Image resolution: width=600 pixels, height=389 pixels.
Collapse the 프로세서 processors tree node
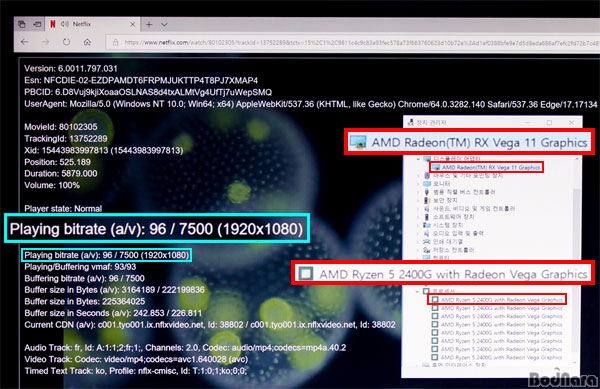[417, 291]
